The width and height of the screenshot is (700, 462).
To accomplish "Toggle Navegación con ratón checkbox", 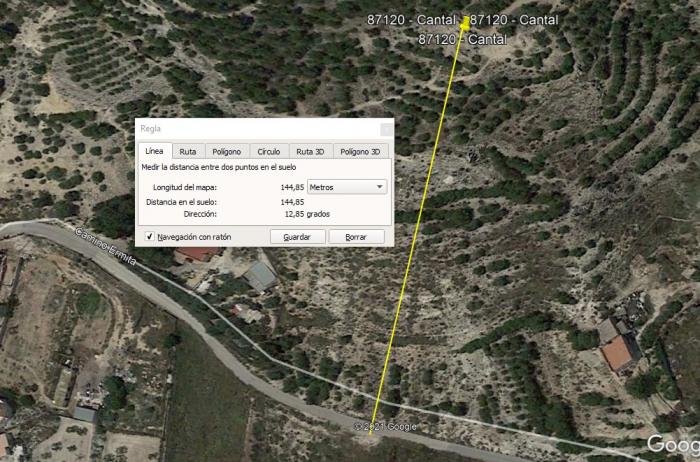I will [150, 237].
